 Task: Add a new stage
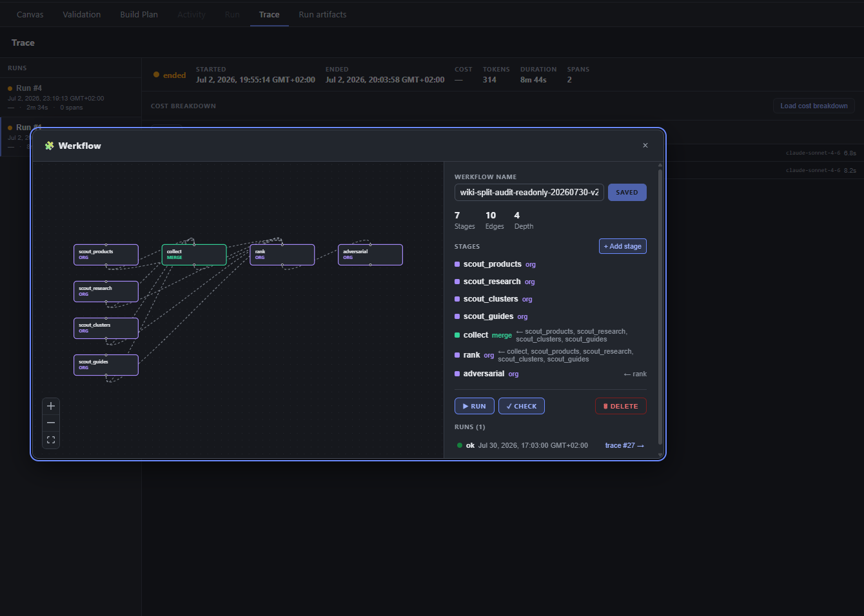(x=622, y=246)
